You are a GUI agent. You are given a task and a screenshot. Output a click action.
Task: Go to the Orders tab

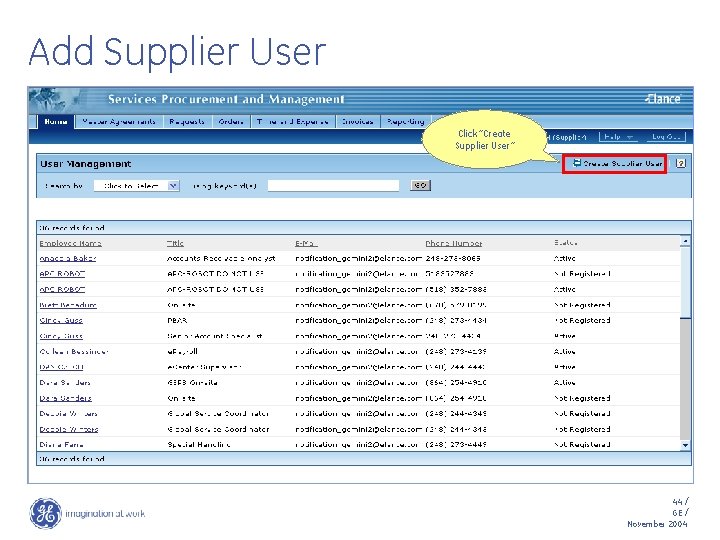tap(231, 122)
